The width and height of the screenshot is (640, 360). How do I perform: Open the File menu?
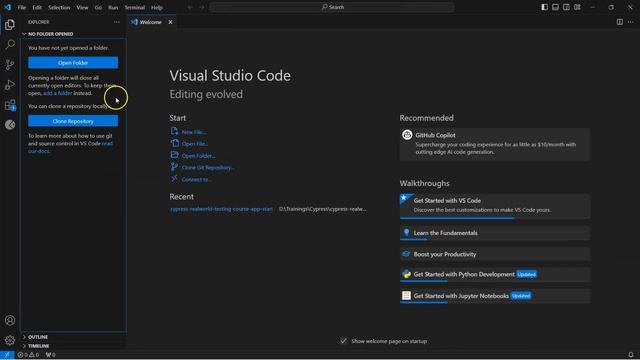click(22, 7)
